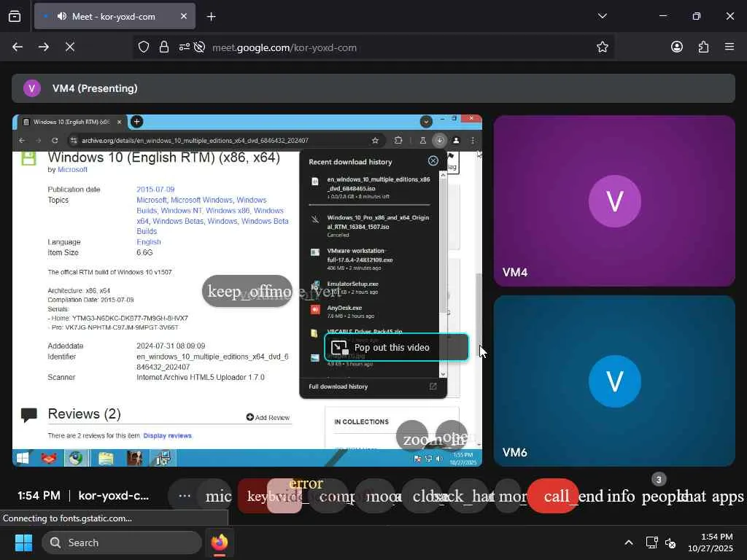This screenshot has width=747, height=560.
Task: Open the muted volume tray icon
Action: click(670, 542)
